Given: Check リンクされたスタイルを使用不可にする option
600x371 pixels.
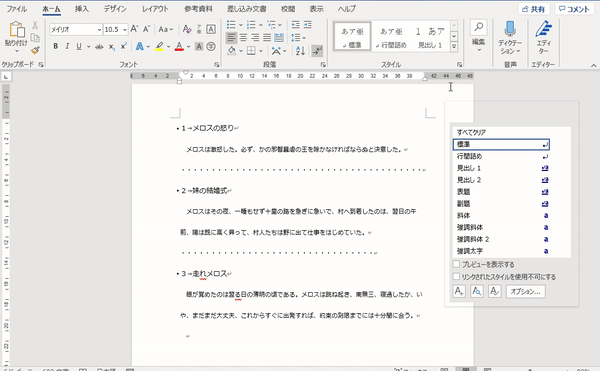Looking at the screenshot, I should click(456, 276).
